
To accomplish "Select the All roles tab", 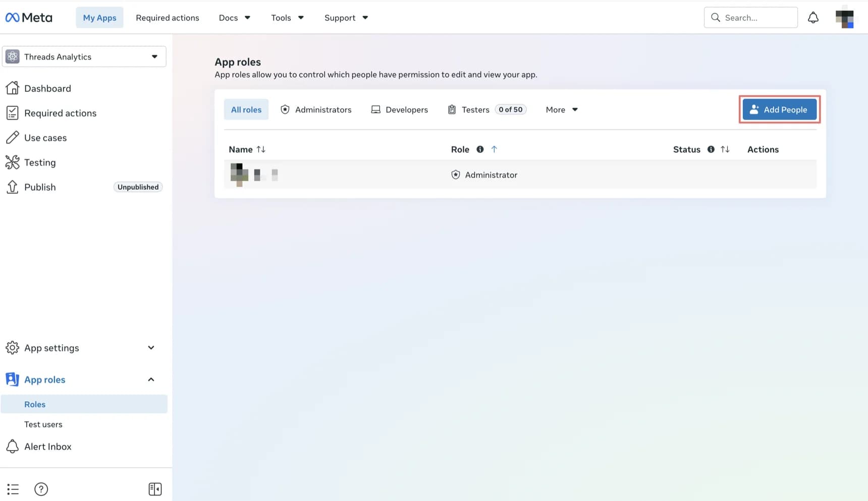I will click(246, 109).
